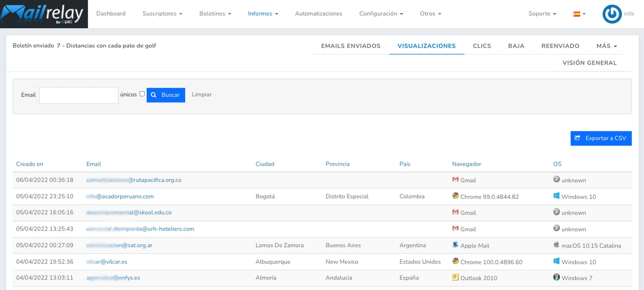644x290 pixels.
Task: Toggle the únicos checkbox
Action: point(142,94)
